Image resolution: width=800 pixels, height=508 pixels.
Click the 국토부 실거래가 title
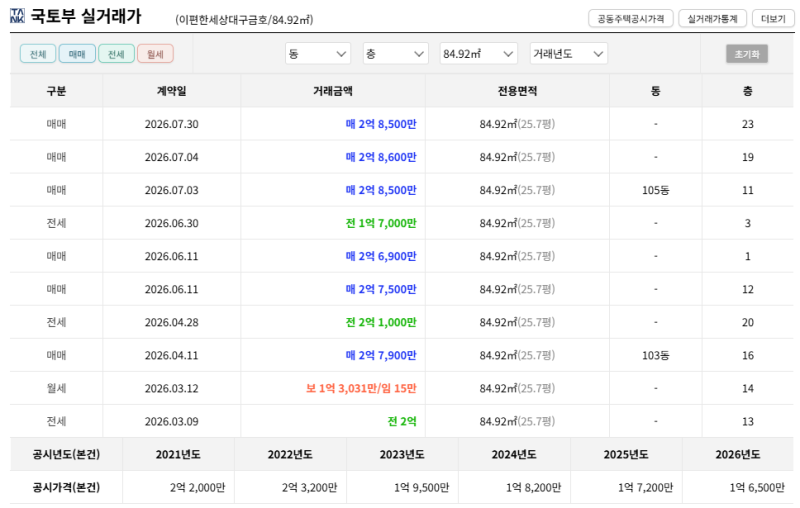[86, 16]
